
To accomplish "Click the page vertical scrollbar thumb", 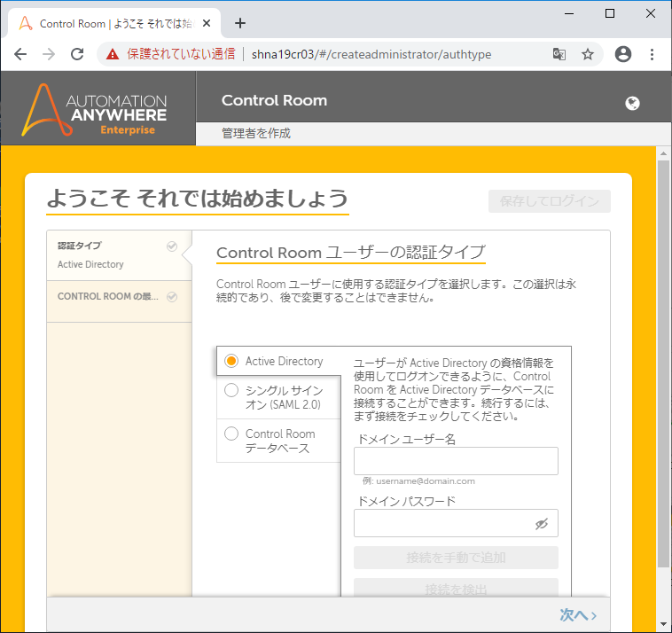I will click(663, 364).
